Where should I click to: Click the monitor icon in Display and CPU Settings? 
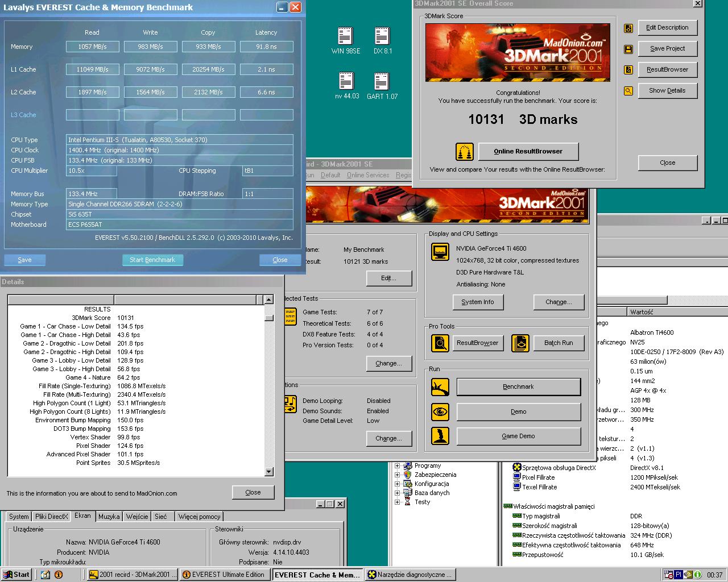point(440,251)
